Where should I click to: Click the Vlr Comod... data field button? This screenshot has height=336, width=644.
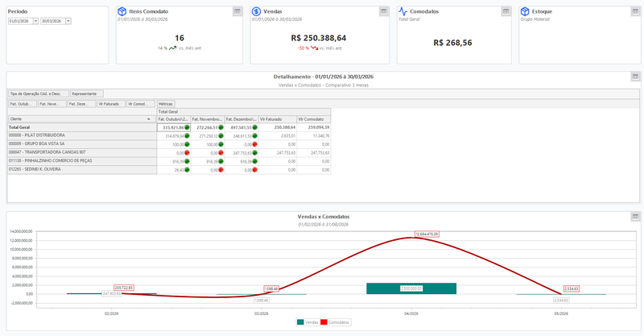click(x=141, y=104)
